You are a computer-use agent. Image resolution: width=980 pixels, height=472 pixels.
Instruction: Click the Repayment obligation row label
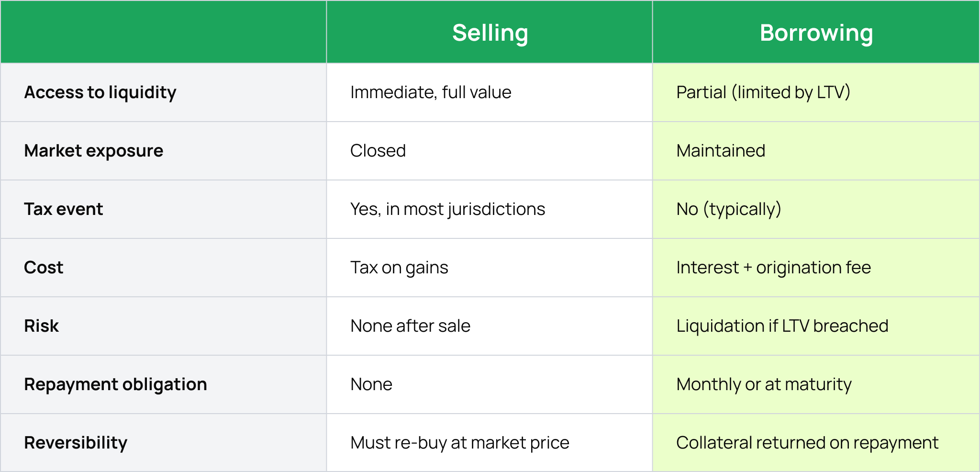point(115,384)
